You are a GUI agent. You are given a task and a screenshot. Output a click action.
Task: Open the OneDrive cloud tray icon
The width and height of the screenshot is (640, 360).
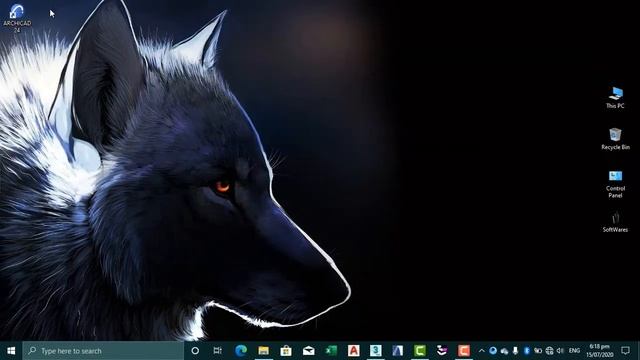pyautogui.click(x=504, y=351)
